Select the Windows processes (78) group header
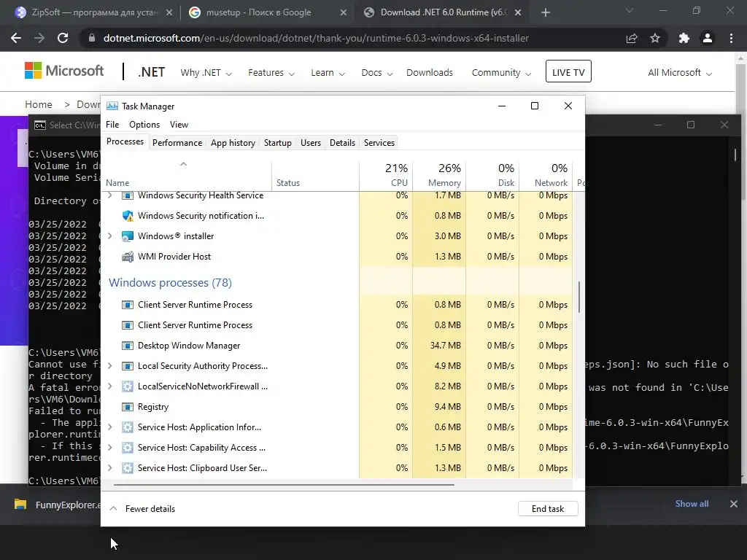 coord(170,283)
